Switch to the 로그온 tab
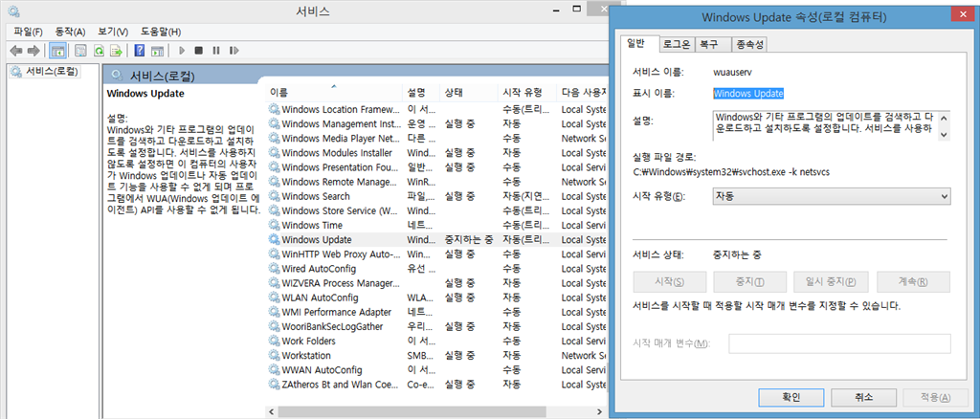The height and width of the screenshot is (419, 980). tap(677, 44)
